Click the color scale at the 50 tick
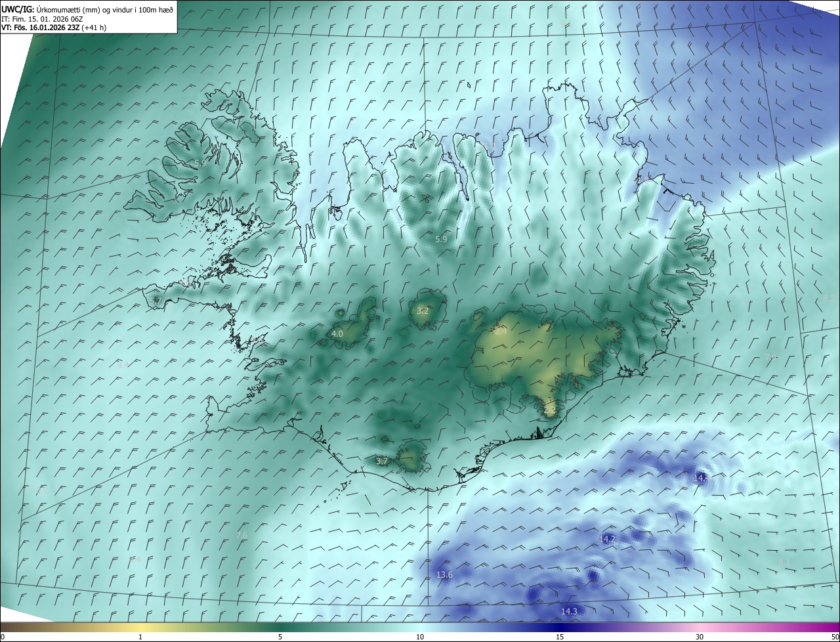The width and height of the screenshot is (840, 642). (x=835, y=637)
